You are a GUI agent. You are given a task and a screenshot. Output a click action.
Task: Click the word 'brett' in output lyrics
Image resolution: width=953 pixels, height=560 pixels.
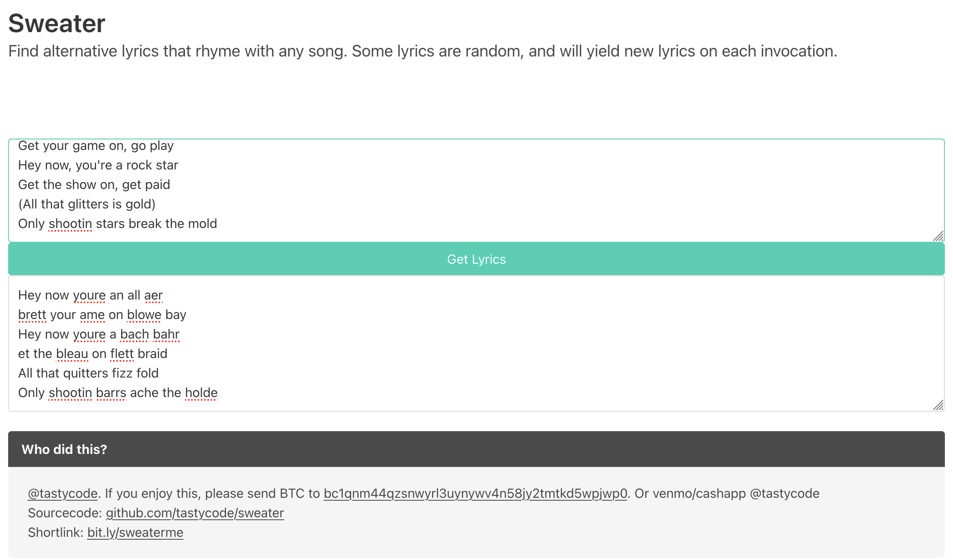(x=32, y=315)
